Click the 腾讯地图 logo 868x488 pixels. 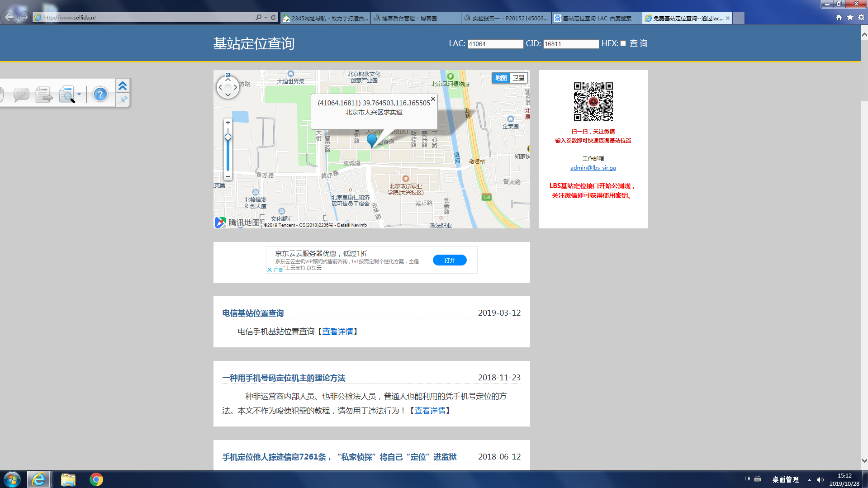[238, 223]
